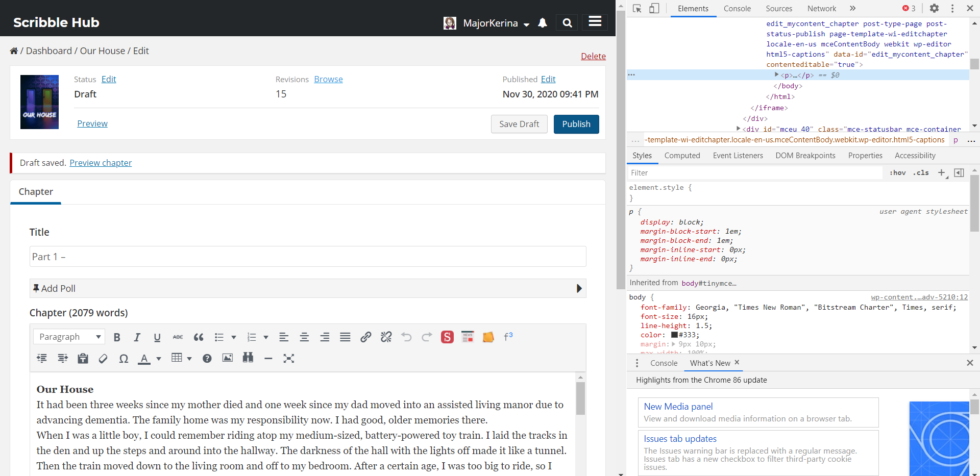Open the insert link tool
This screenshot has height=476, width=980.
365,337
